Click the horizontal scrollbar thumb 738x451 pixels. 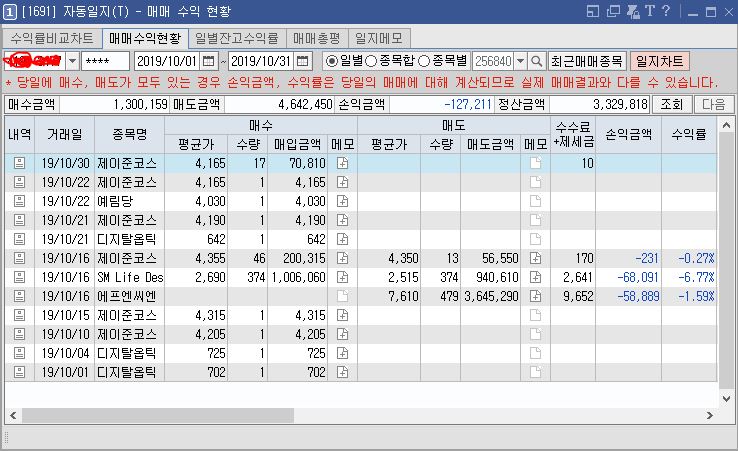[158, 416]
